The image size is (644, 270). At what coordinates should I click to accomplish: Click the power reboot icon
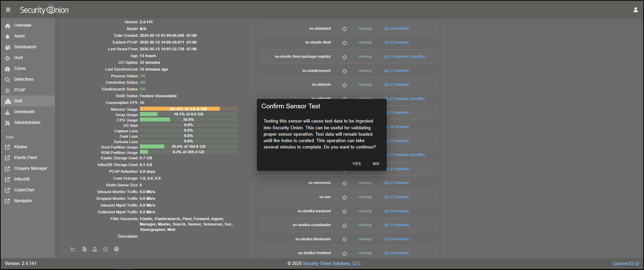pyautogui.click(x=106, y=249)
